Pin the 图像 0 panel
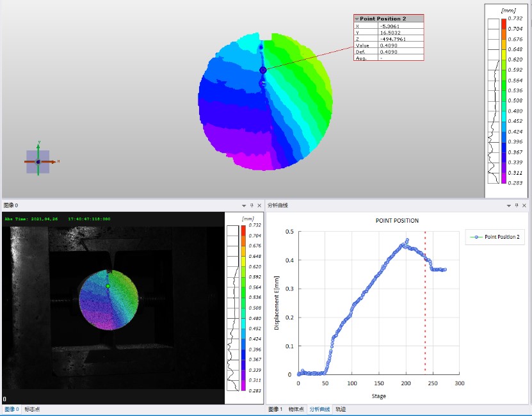This screenshot has height=416, width=532. [252, 205]
